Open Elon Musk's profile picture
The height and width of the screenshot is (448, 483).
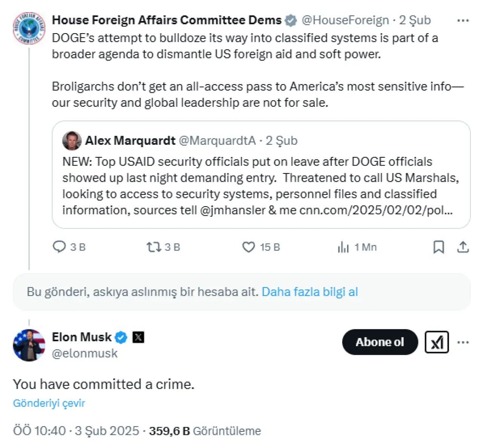pyautogui.click(x=29, y=345)
